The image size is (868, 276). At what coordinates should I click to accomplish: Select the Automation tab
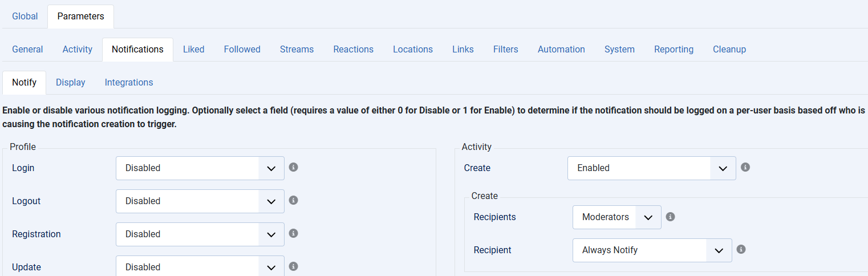tap(561, 49)
